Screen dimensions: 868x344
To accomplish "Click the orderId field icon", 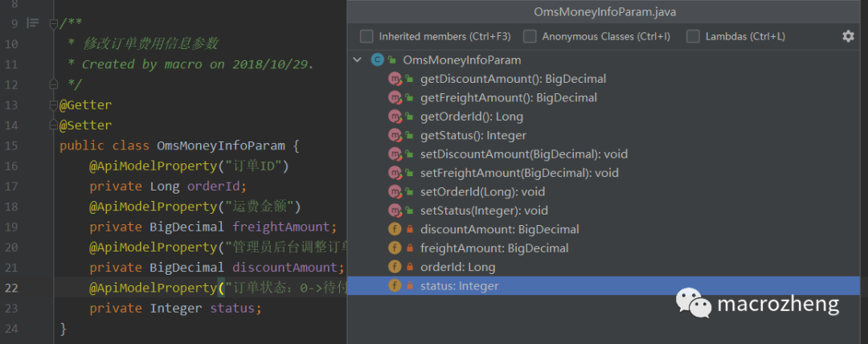I will point(395,267).
